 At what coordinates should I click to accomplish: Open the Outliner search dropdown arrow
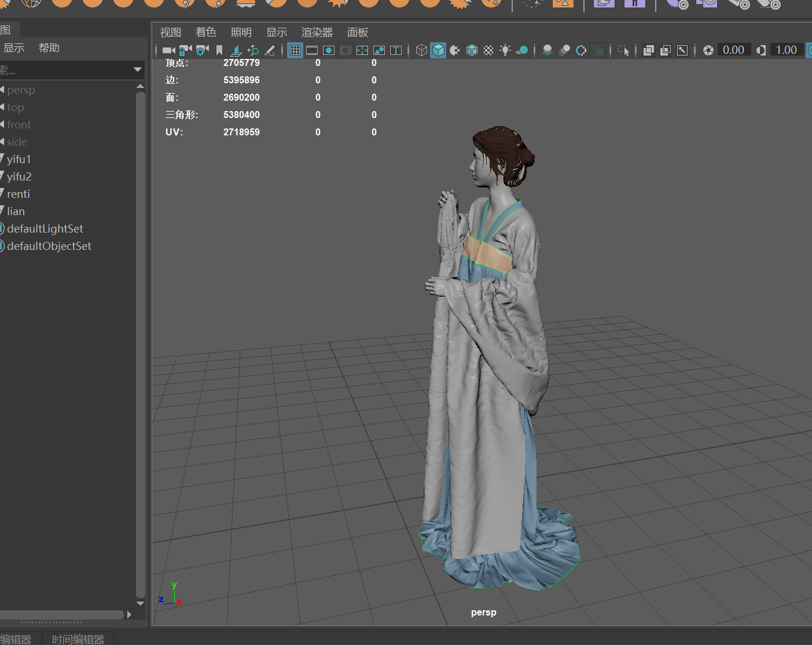[138, 70]
